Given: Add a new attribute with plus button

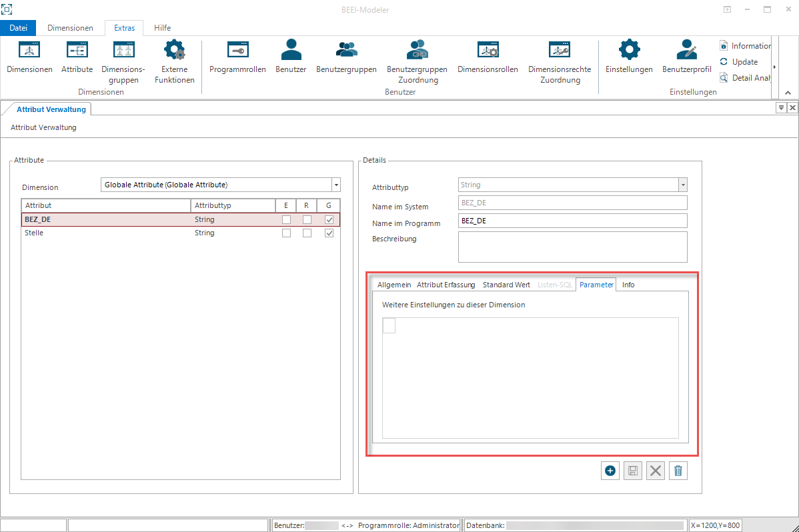Looking at the screenshot, I should (x=610, y=471).
